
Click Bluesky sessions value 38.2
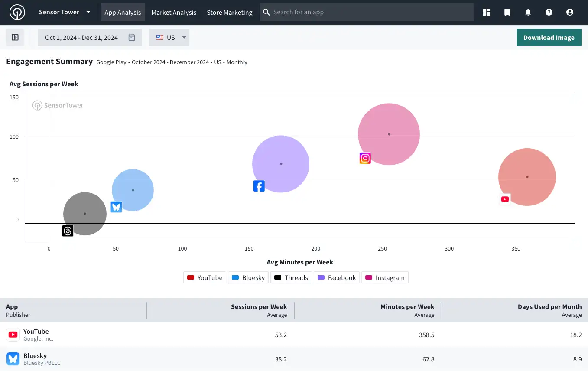(281, 359)
